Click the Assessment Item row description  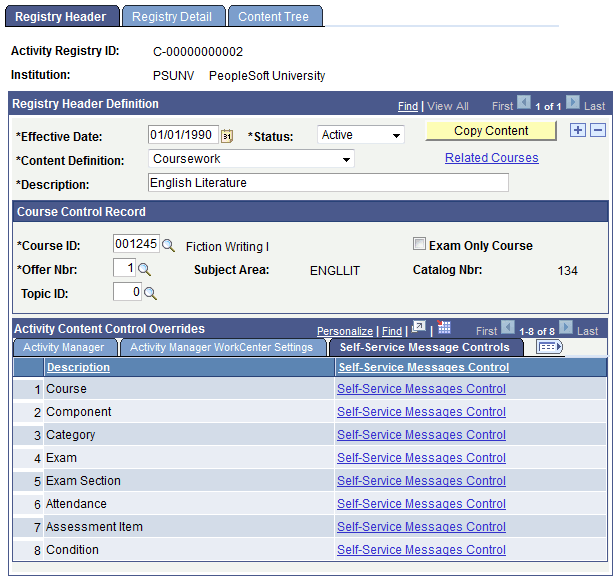click(x=94, y=526)
